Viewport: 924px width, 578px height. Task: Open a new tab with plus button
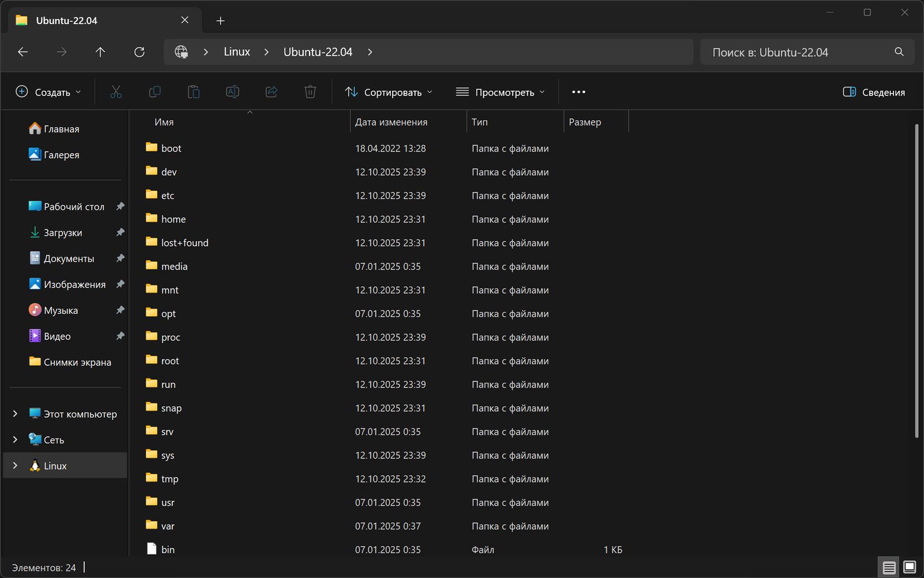pos(220,21)
